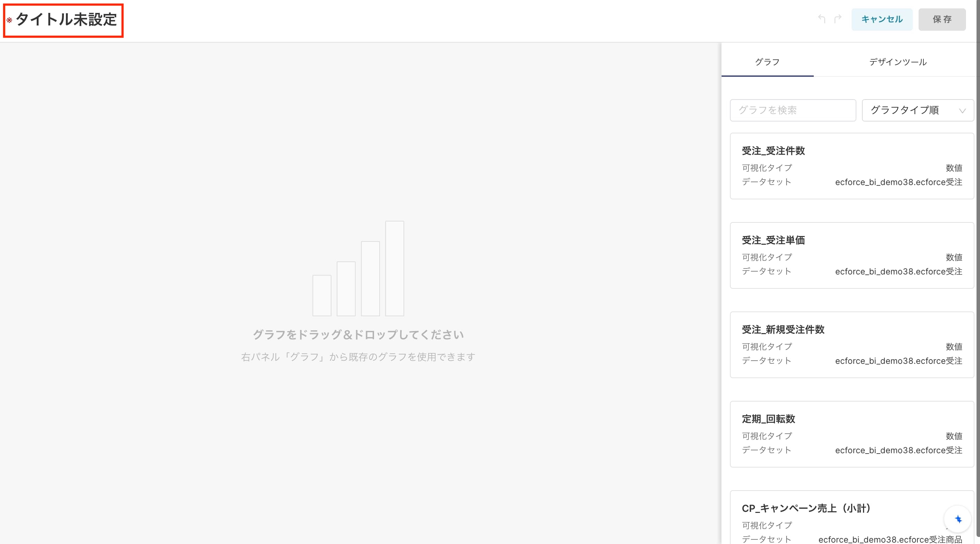Click the 保存 button
The height and width of the screenshot is (544, 980).
pyautogui.click(x=942, y=20)
